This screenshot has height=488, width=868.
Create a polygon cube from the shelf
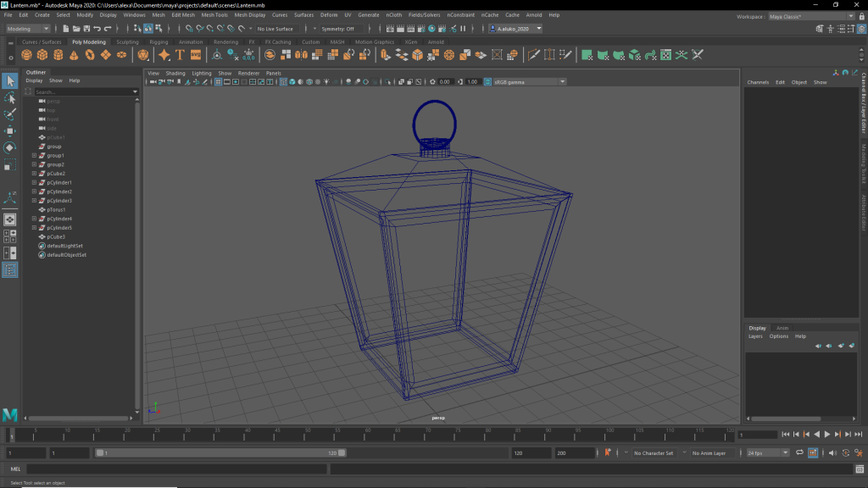43,55
